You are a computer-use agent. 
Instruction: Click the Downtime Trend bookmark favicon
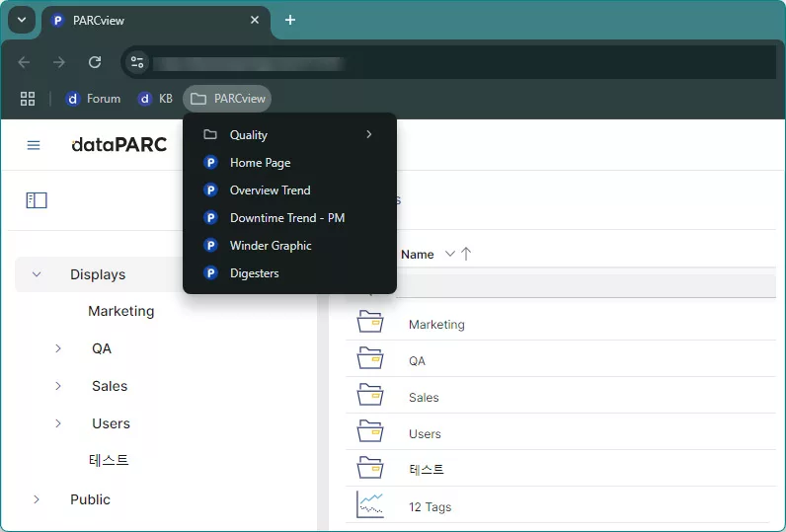point(210,218)
